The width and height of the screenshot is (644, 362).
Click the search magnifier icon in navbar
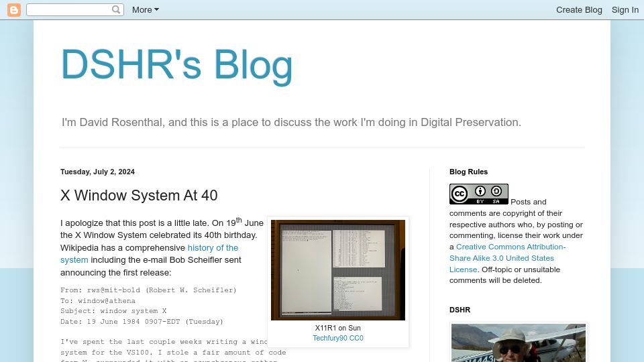pyautogui.click(x=116, y=9)
